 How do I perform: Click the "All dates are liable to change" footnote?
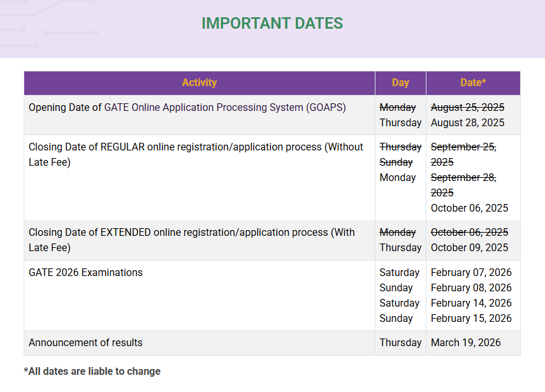[92, 372]
